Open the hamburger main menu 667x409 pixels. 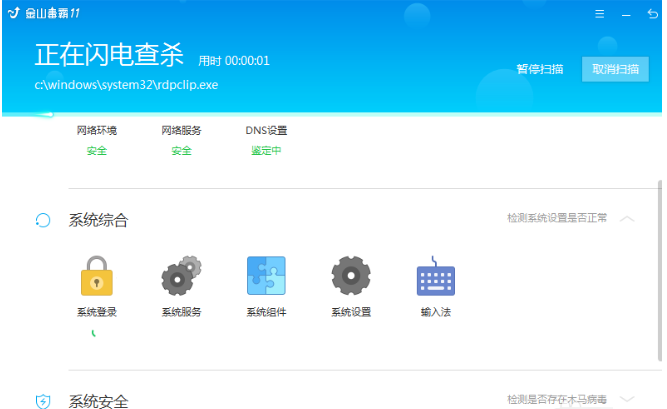599,14
